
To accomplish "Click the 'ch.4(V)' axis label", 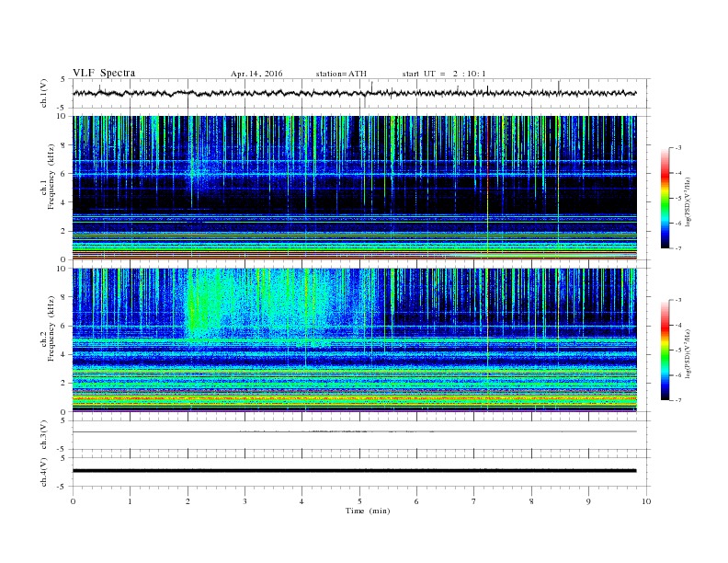I will click(x=44, y=472).
